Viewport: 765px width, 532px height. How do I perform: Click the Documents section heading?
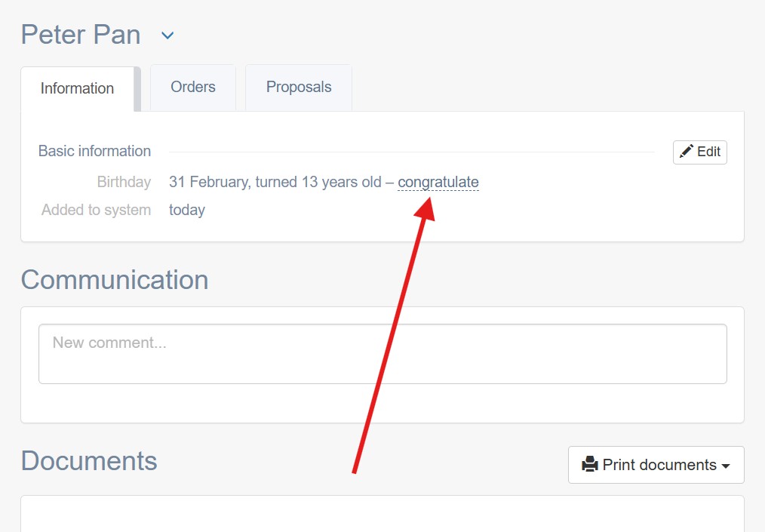click(89, 461)
